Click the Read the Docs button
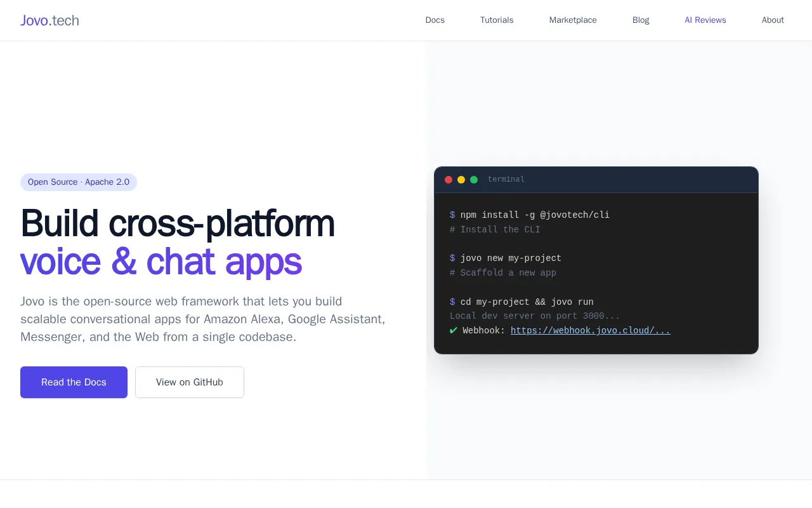The width and height of the screenshot is (812, 508). click(74, 382)
